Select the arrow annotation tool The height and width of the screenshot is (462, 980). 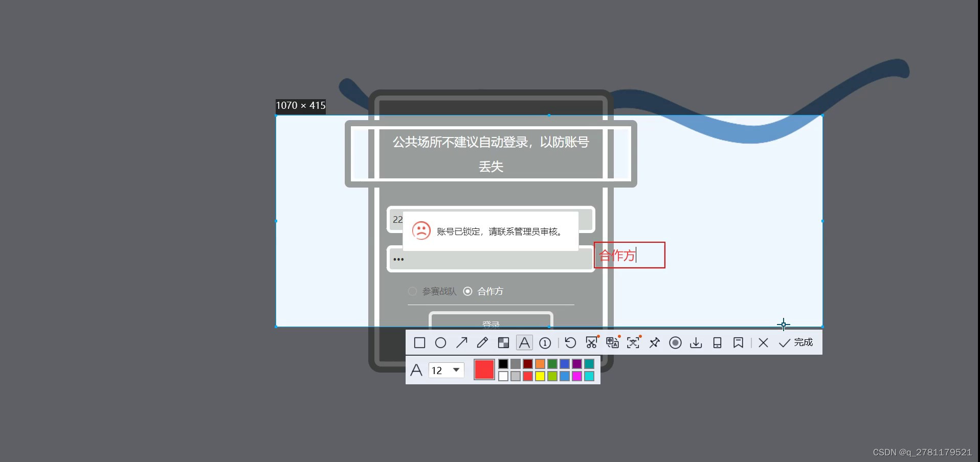461,343
